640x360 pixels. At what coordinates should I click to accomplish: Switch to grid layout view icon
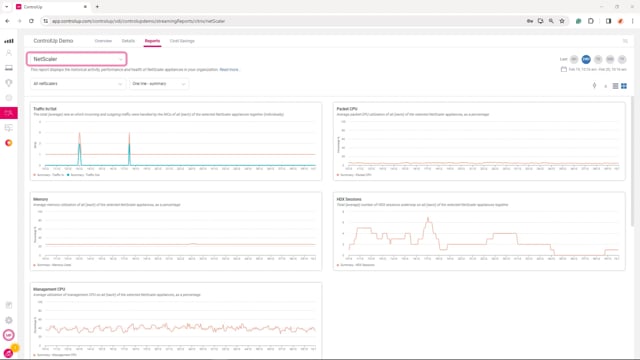coord(624,86)
